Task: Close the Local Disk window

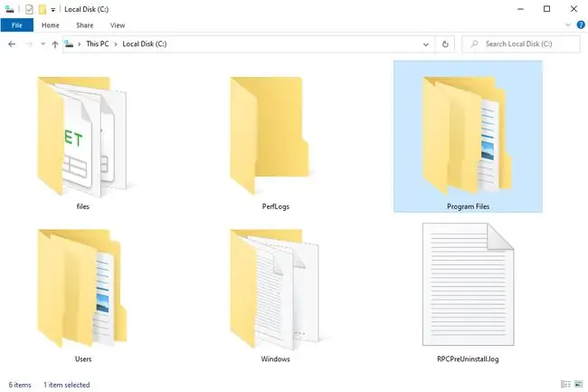Action: pos(574,9)
